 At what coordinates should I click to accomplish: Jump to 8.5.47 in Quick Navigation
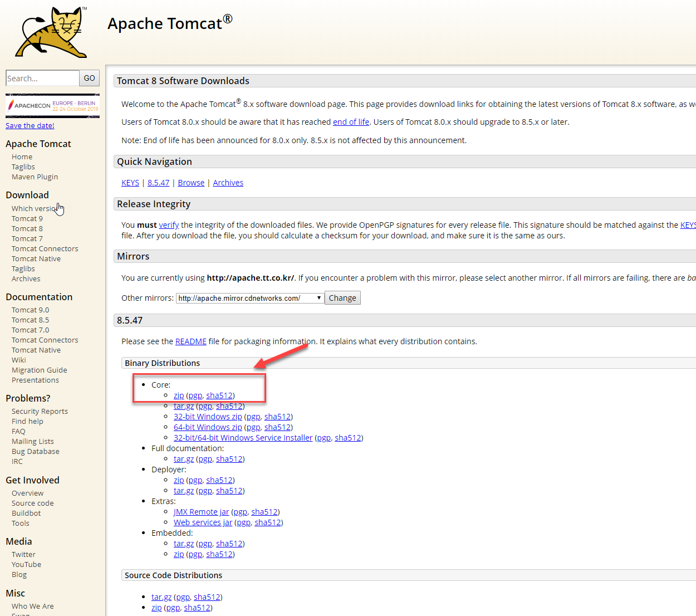click(158, 183)
